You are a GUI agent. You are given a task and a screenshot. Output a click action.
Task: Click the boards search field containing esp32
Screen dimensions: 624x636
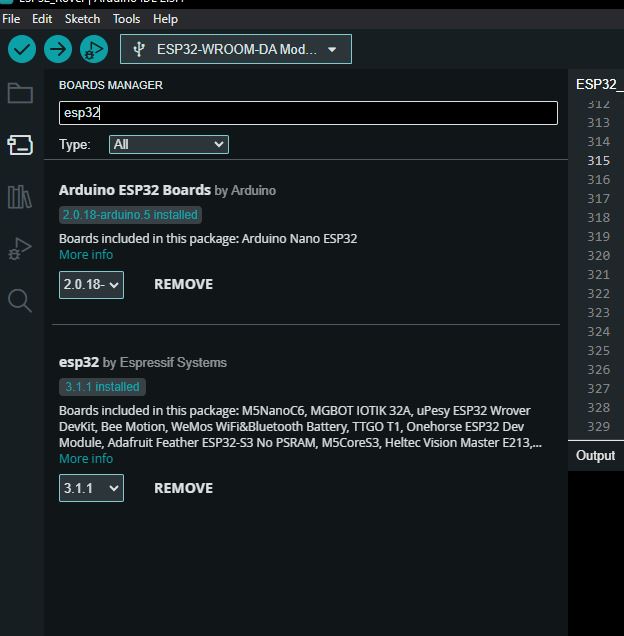[x=308, y=113]
